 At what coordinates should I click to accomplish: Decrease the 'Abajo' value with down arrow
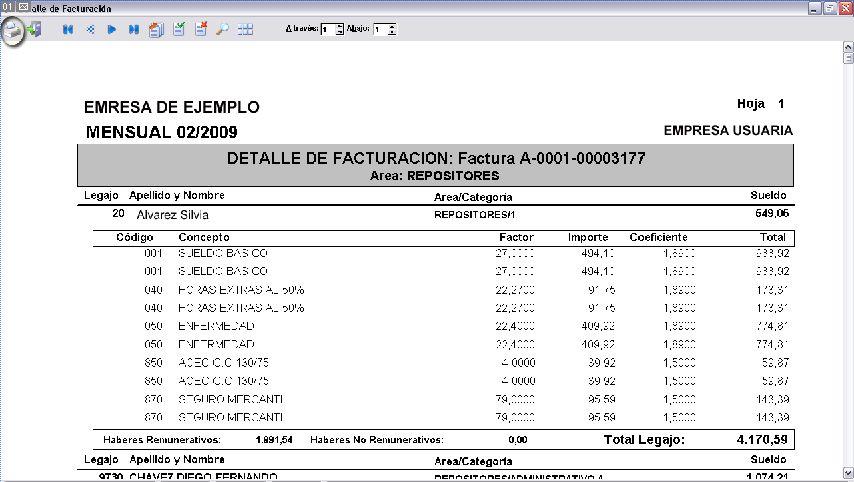(x=392, y=33)
